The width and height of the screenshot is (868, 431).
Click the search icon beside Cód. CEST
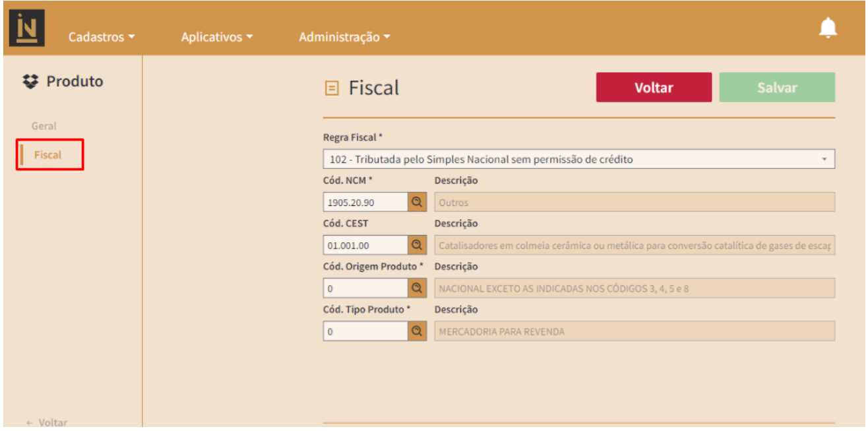click(x=417, y=246)
